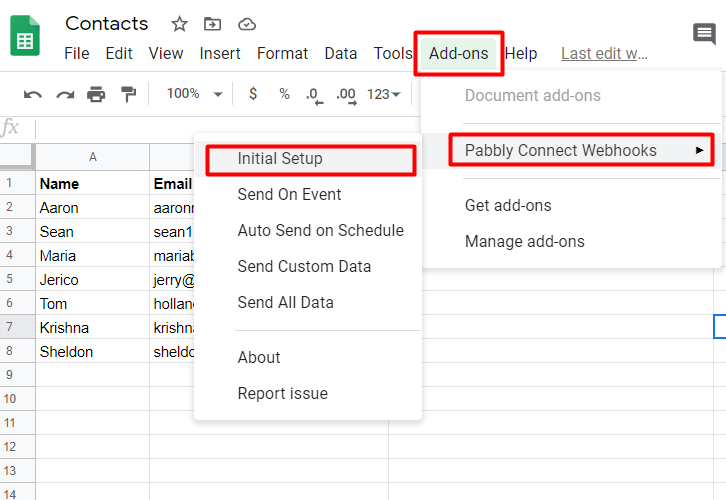The height and width of the screenshot is (500, 726).
Task: Format as percent icon
Action: [284, 94]
